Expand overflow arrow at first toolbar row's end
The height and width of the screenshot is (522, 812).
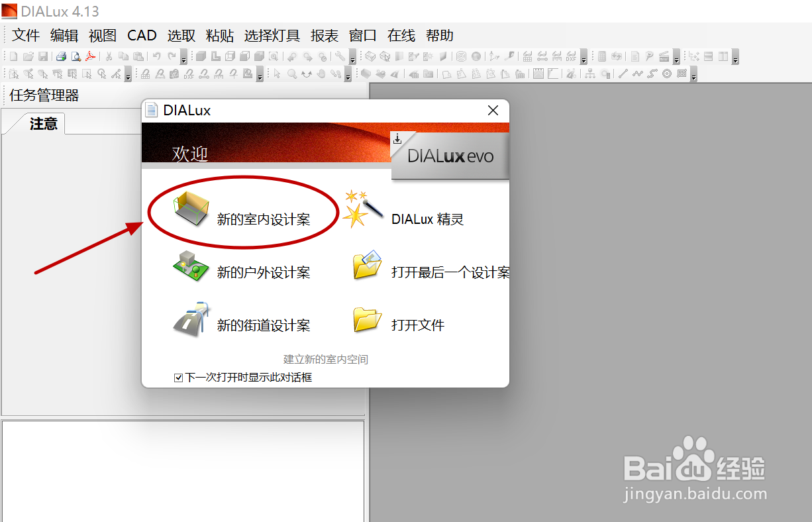tap(735, 57)
